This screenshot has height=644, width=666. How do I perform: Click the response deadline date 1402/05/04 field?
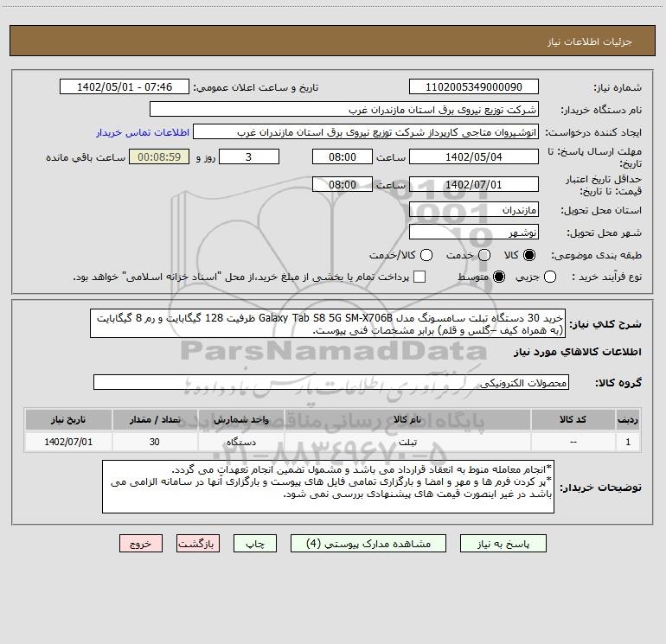[x=474, y=157]
